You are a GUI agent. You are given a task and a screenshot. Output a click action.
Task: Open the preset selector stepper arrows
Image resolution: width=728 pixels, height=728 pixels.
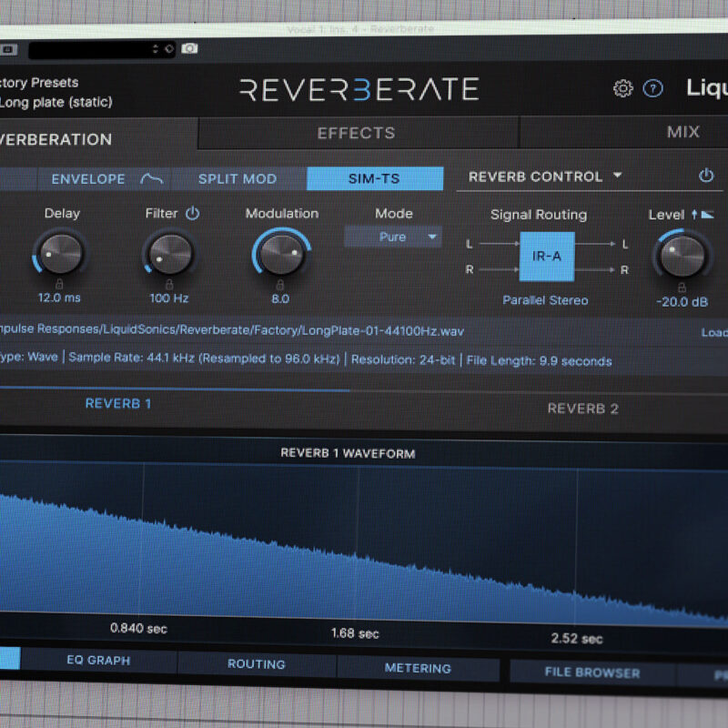(155, 49)
